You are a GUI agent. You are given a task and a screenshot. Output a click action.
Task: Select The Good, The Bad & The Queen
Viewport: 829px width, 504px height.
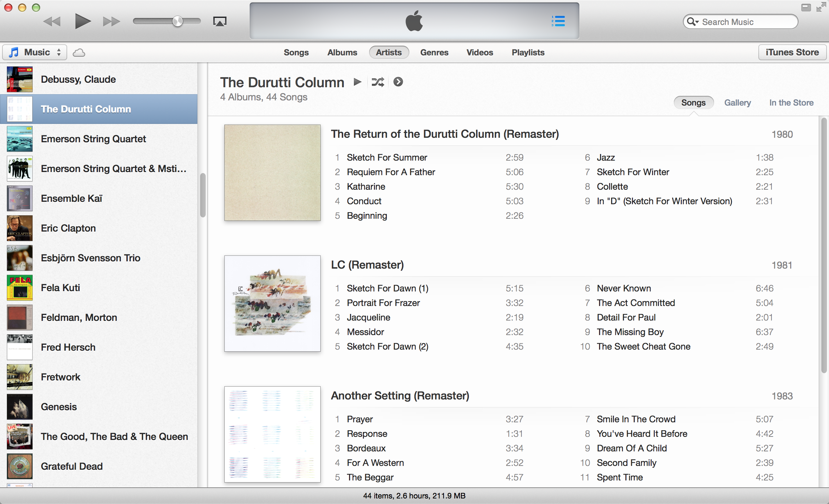coord(99,436)
